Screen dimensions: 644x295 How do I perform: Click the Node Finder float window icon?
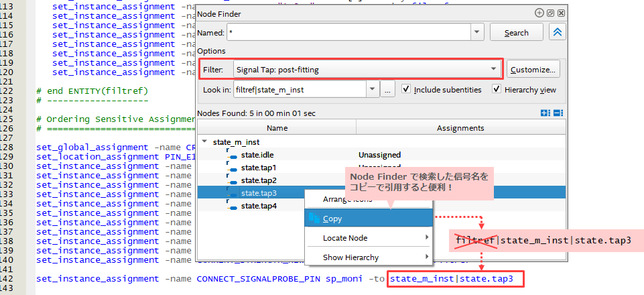coord(551,13)
